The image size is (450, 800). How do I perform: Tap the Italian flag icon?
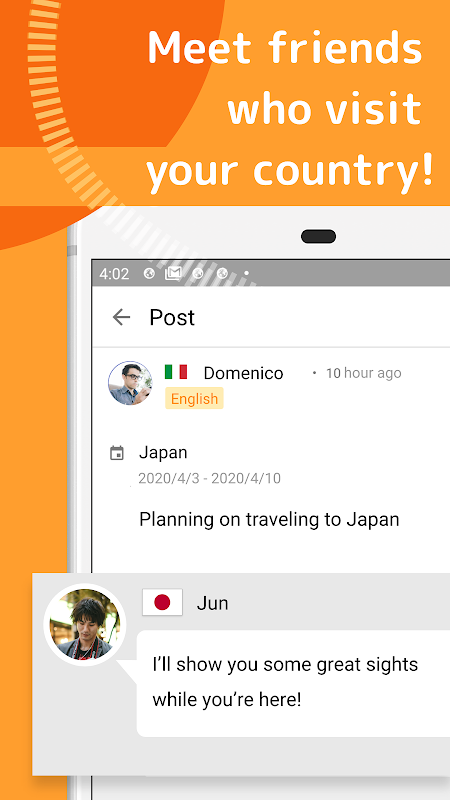pyautogui.click(x=176, y=372)
